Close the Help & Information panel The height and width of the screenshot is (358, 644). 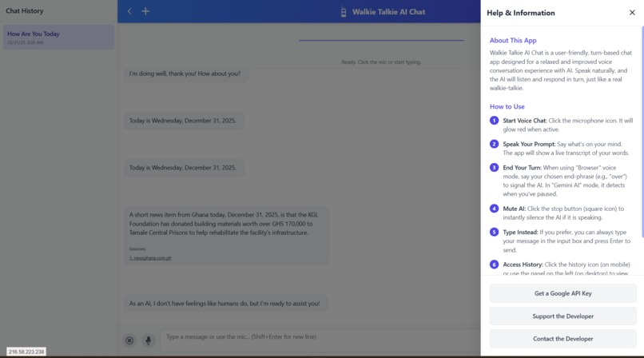click(x=632, y=13)
